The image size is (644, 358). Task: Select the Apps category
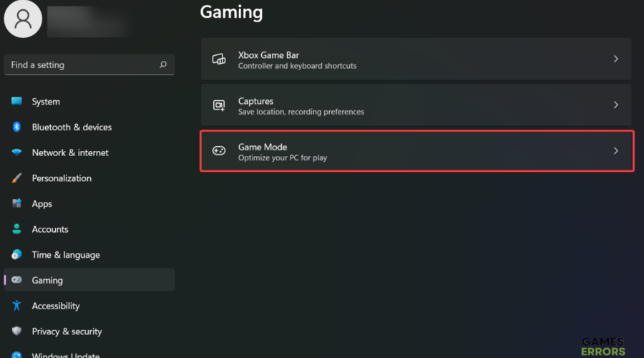[x=42, y=204]
